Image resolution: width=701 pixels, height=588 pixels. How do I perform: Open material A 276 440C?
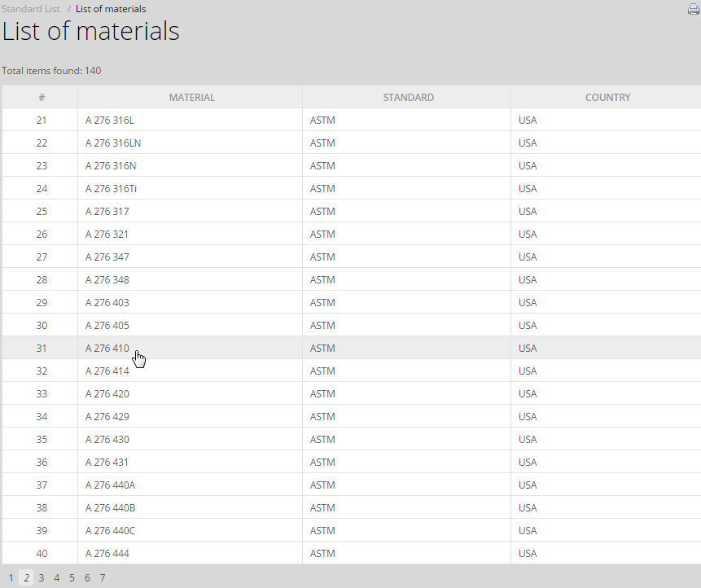pyautogui.click(x=110, y=531)
